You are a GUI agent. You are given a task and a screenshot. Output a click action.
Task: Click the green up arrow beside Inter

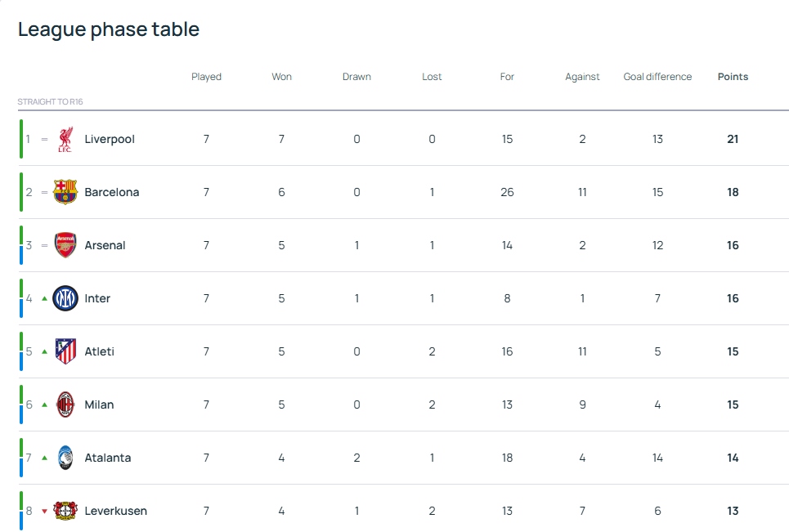pyautogui.click(x=44, y=298)
